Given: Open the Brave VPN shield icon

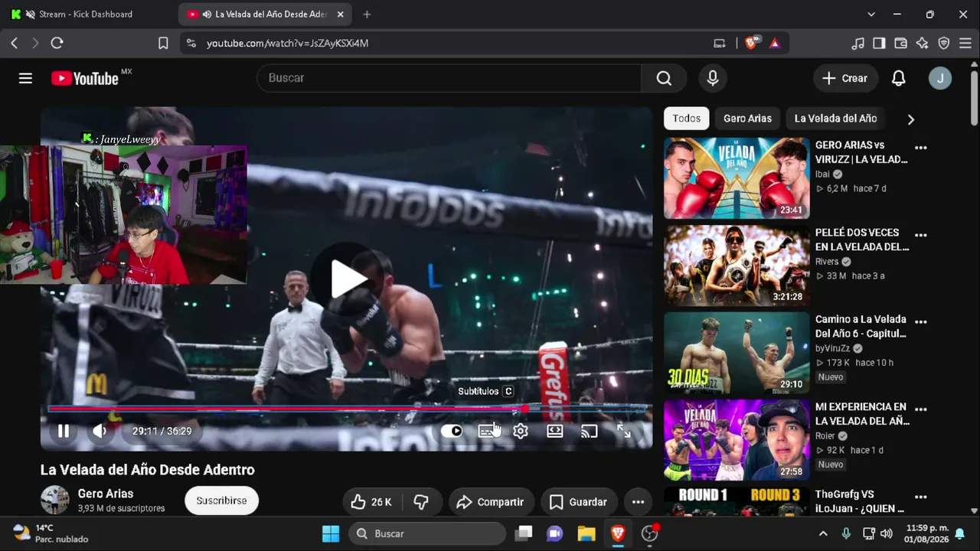Looking at the screenshot, I should point(944,44).
